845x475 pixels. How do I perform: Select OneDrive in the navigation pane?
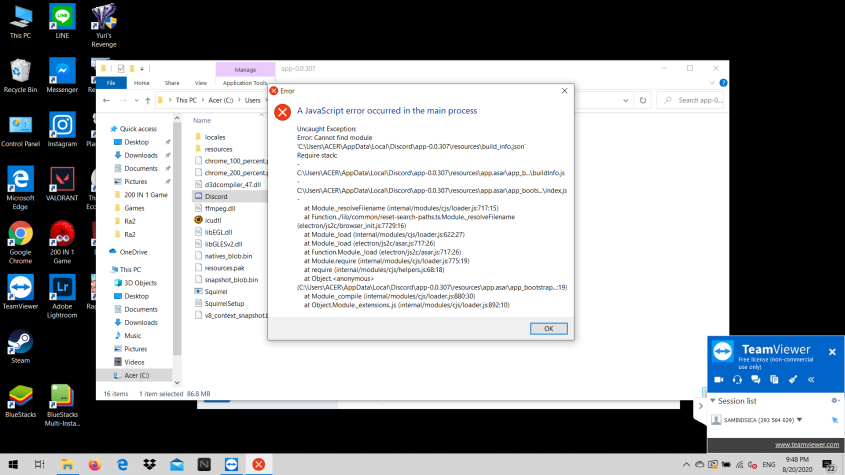(128, 252)
